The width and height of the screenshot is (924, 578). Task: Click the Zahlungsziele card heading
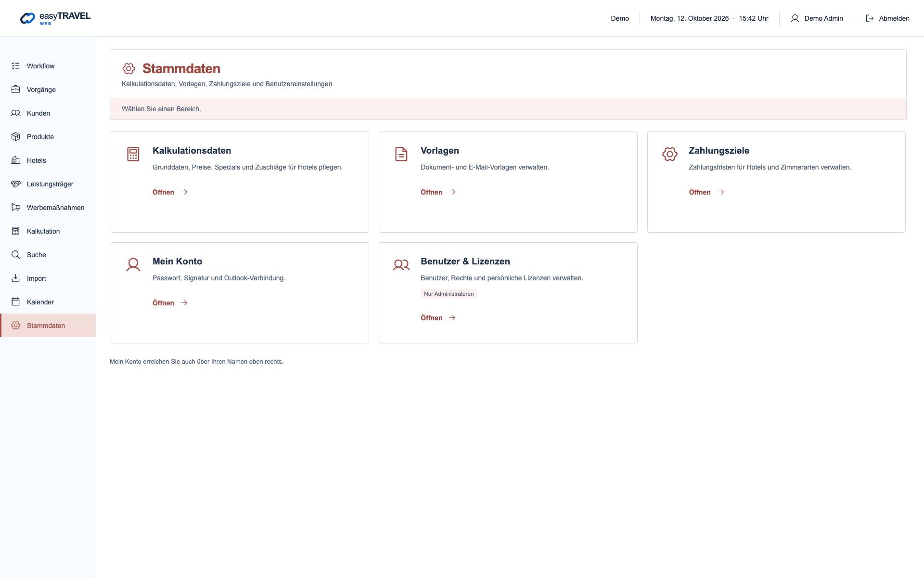click(719, 151)
